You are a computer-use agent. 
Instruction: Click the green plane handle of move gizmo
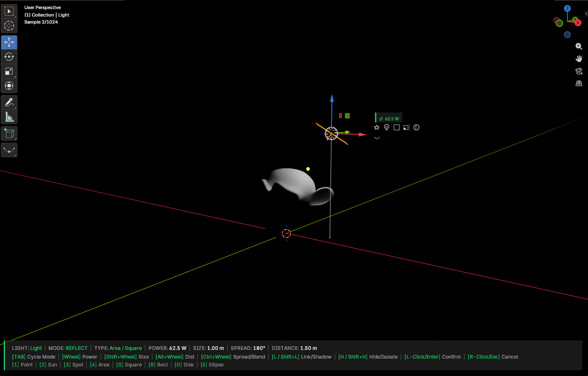(347, 116)
